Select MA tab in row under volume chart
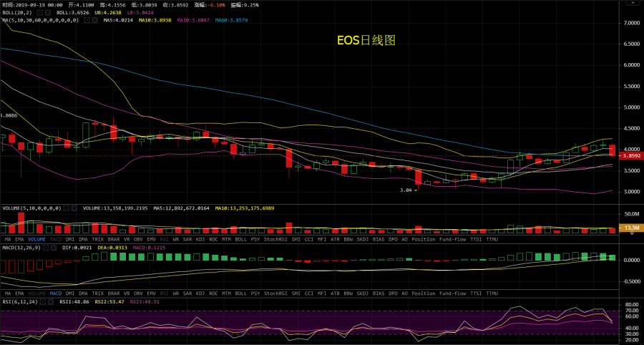The height and width of the screenshot is (345, 644). (x=8, y=239)
